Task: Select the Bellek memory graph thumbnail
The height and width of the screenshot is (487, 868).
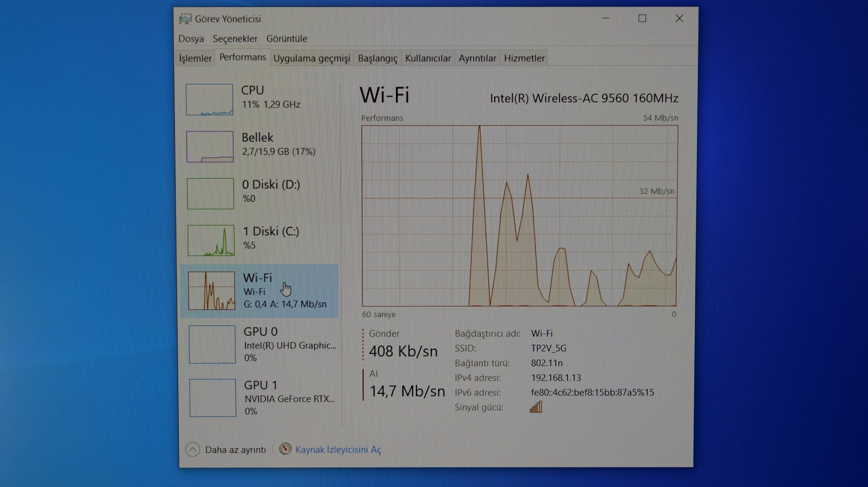Action: point(210,147)
